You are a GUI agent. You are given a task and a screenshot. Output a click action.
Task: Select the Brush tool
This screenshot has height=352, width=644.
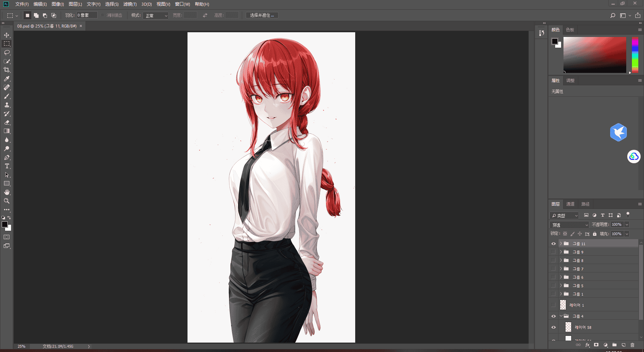pyautogui.click(x=7, y=96)
